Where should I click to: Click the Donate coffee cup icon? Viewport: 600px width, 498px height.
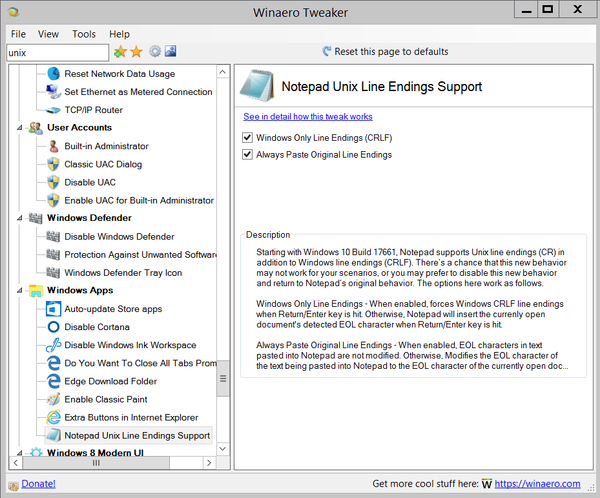[x=13, y=486]
